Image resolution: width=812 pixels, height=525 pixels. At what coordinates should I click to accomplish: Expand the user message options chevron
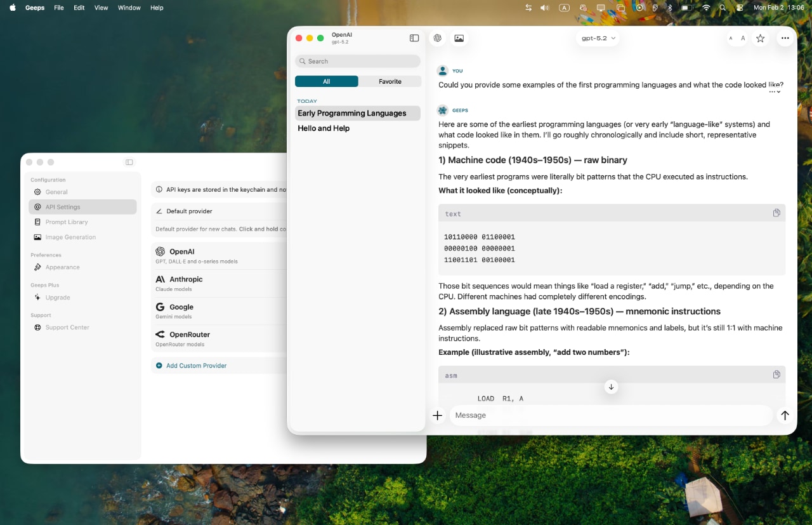click(x=775, y=92)
